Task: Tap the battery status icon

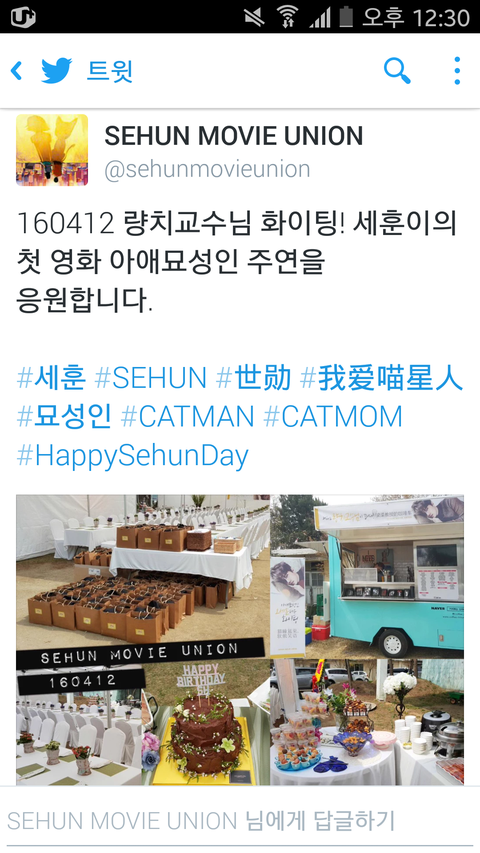Action: [346, 17]
